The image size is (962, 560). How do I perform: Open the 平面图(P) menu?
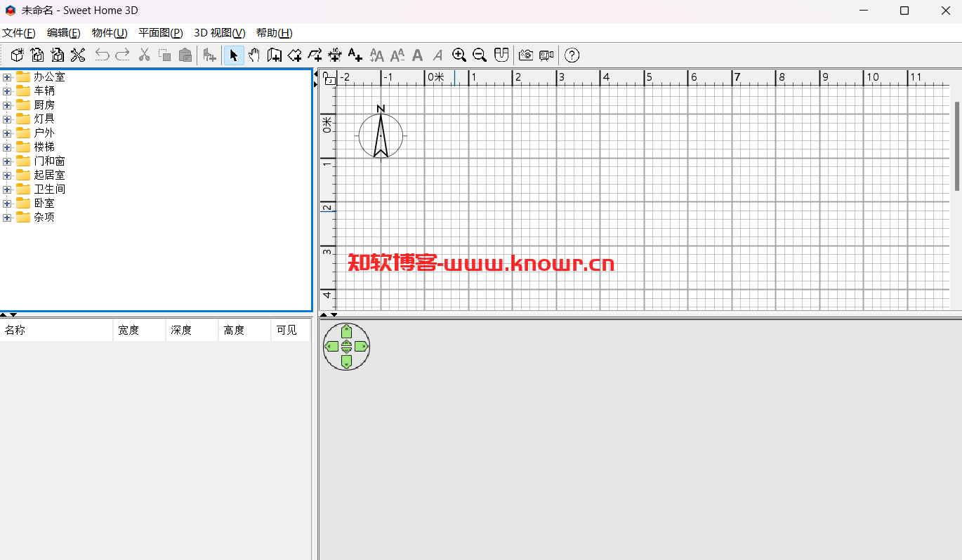click(x=161, y=33)
